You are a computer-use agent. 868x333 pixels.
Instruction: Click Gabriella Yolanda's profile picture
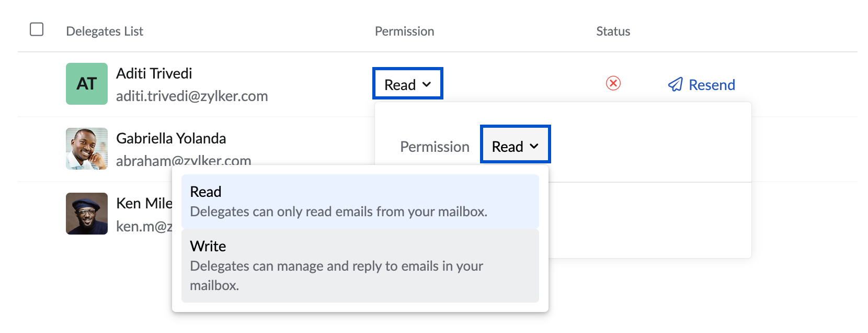(x=86, y=149)
